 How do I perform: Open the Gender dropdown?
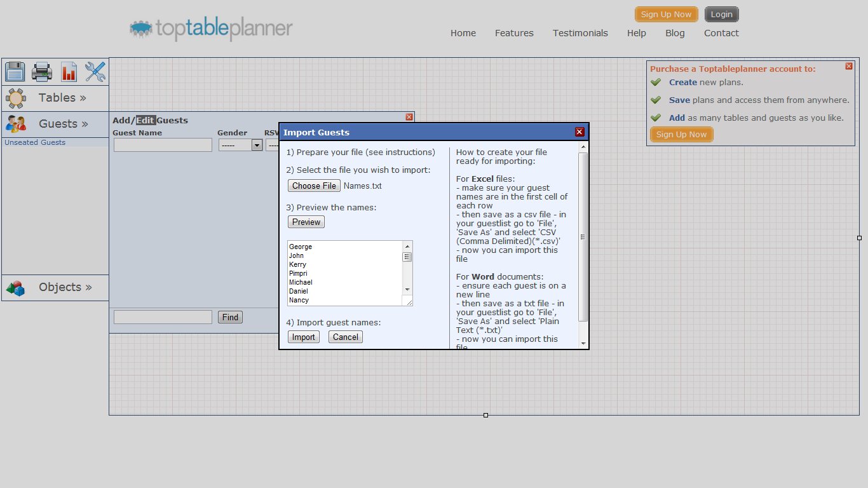tap(240, 146)
